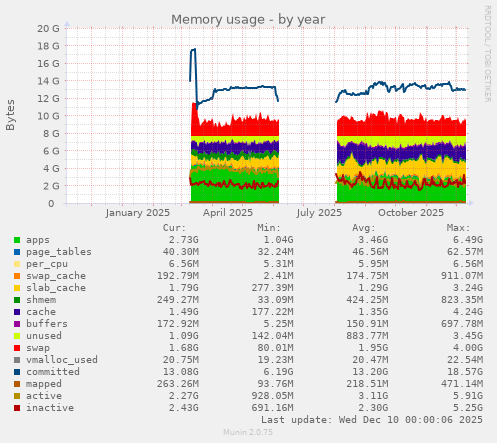Click active max value 5.91G
This screenshot has height=443, width=497.
pos(468,396)
